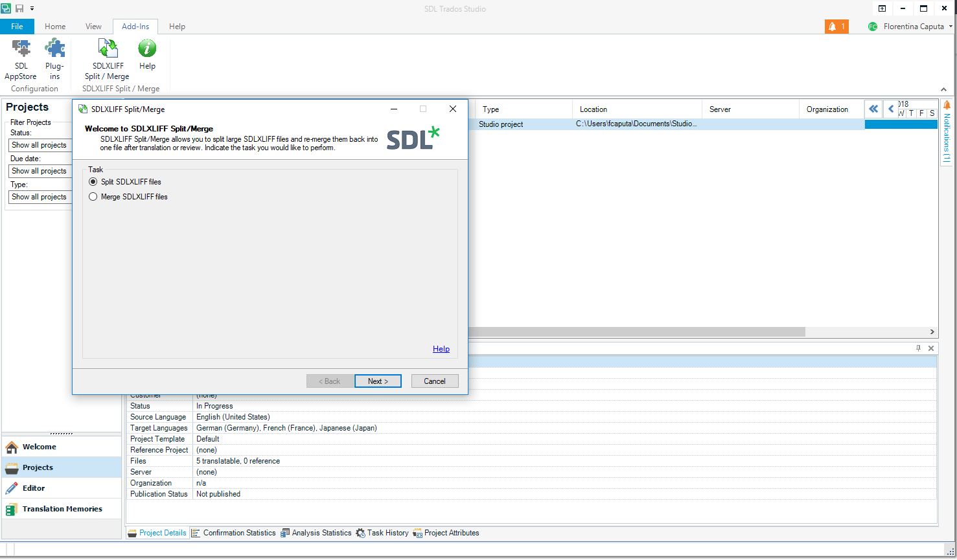Screen dimensions: 957x560
Task: Switch to the Help ribbon tab
Action: 177,27
